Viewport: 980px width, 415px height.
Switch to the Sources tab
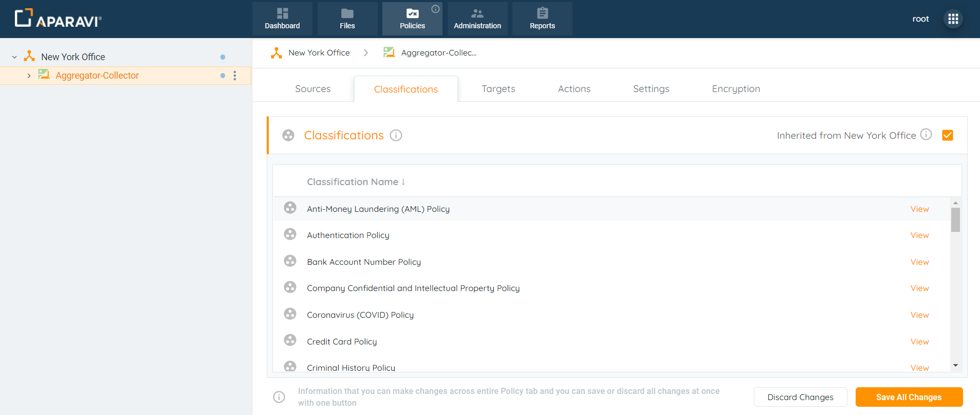312,89
